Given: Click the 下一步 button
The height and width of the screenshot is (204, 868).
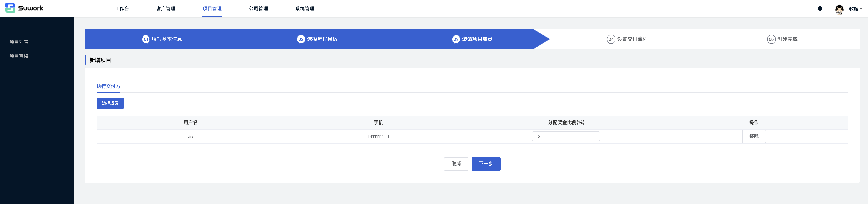Looking at the screenshot, I should point(486,164).
